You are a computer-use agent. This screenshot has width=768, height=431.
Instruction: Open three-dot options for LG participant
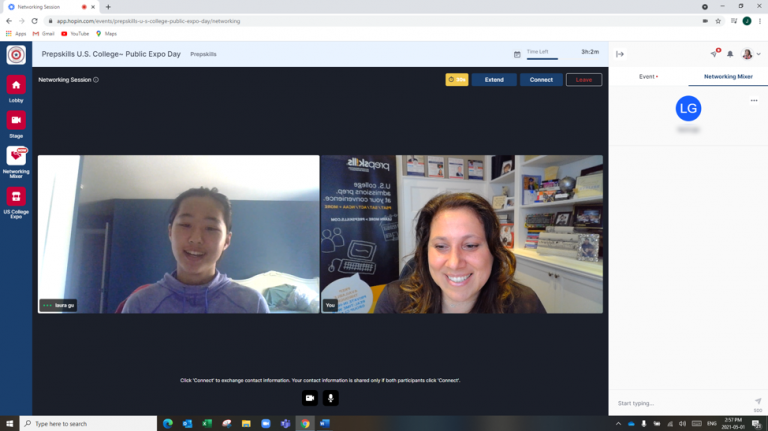754,100
